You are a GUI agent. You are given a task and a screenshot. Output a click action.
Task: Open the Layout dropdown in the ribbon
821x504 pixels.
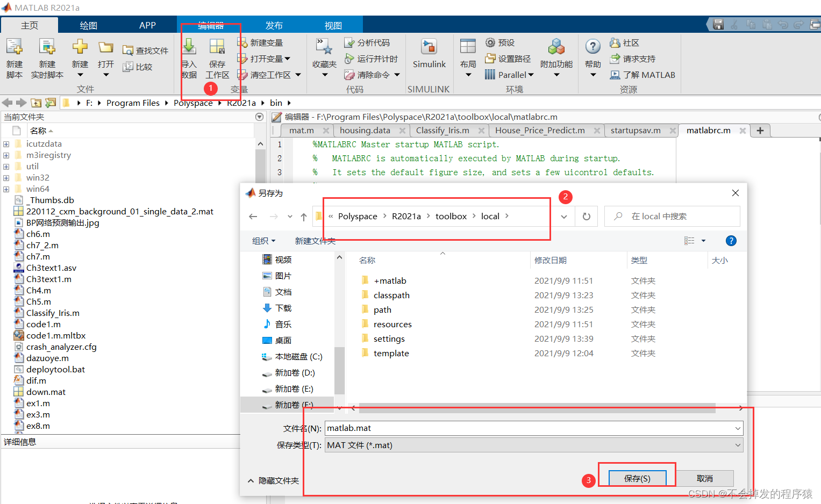click(467, 58)
